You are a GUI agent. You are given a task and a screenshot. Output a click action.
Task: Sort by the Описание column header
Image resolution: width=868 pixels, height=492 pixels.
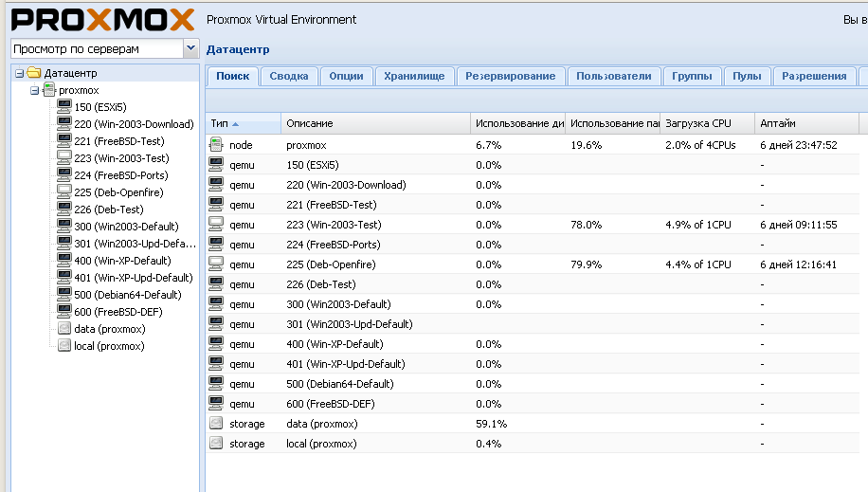tap(376, 123)
